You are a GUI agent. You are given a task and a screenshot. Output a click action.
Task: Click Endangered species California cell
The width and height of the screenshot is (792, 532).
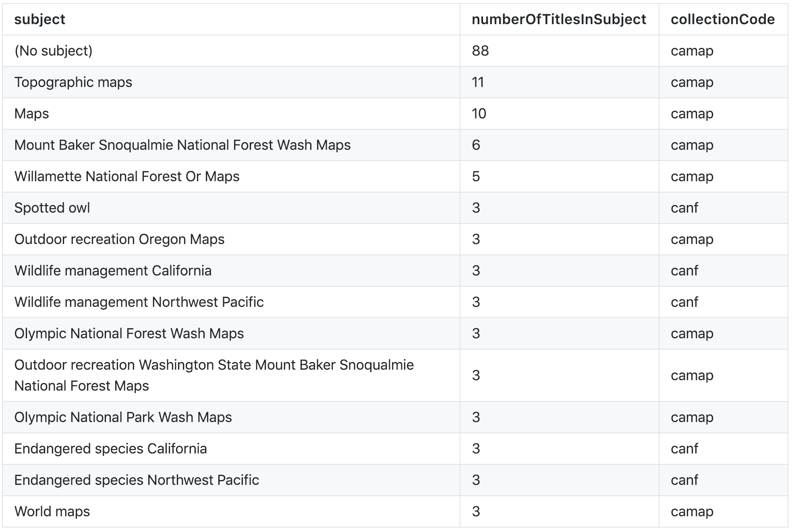pos(110,449)
